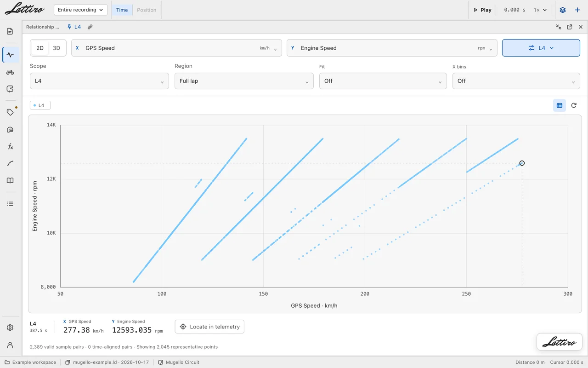
Task: Click the plus add icon in top bar
Action: click(577, 10)
